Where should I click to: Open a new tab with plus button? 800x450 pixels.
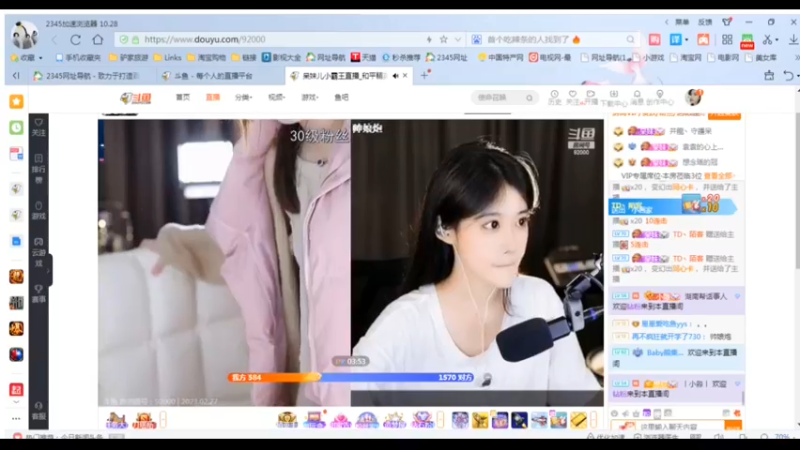424,76
